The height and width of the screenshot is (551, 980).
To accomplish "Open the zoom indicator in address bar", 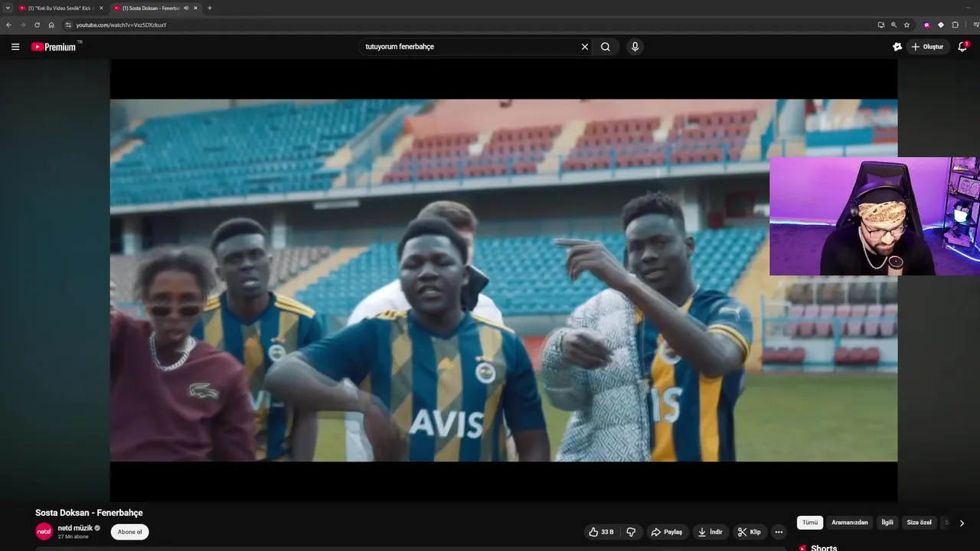I will [893, 24].
